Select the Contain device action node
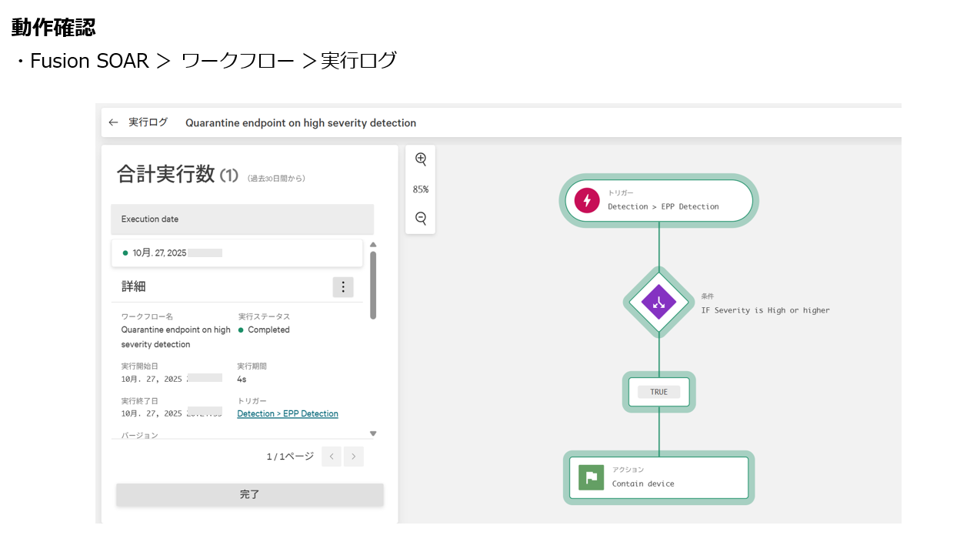Screen dimensions: 980x542 pyautogui.click(x=658, y=477)
